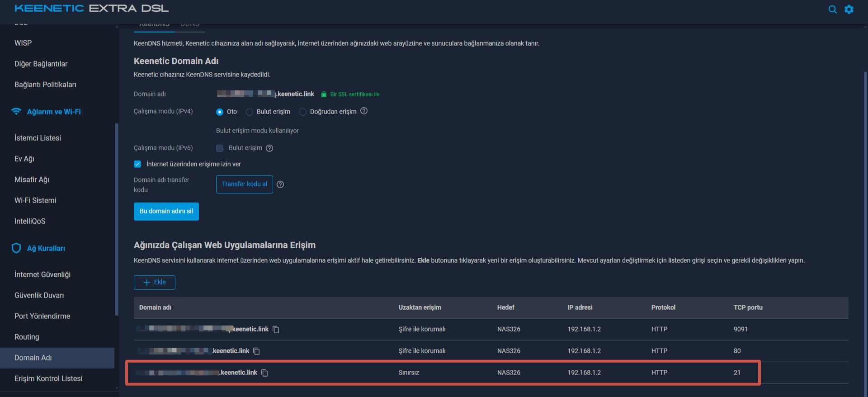Click the Keenetic Extra DSL logo
The image size is (868, 397).
pyautogui.click(x=92, y=9)
